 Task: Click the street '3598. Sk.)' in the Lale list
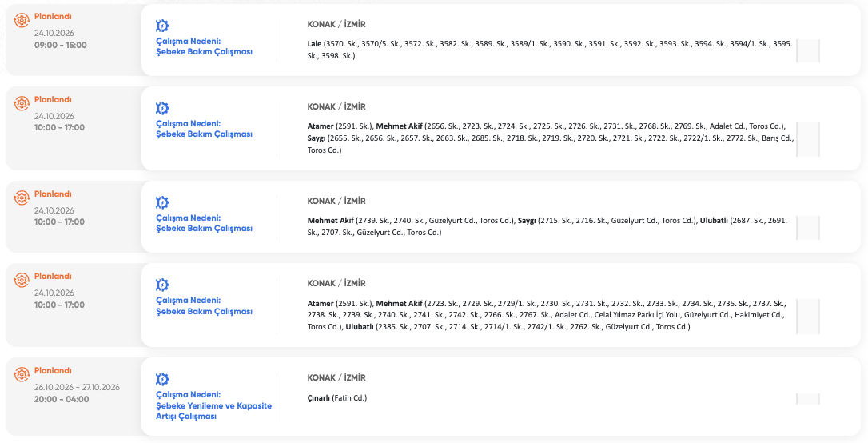pos(339,55)
